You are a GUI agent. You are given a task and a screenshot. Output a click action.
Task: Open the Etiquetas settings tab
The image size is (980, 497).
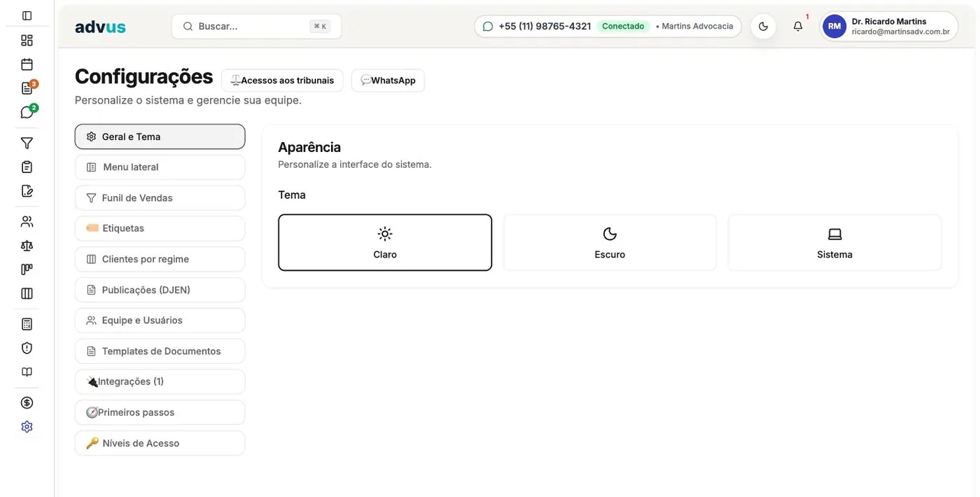tap(160, 228)
